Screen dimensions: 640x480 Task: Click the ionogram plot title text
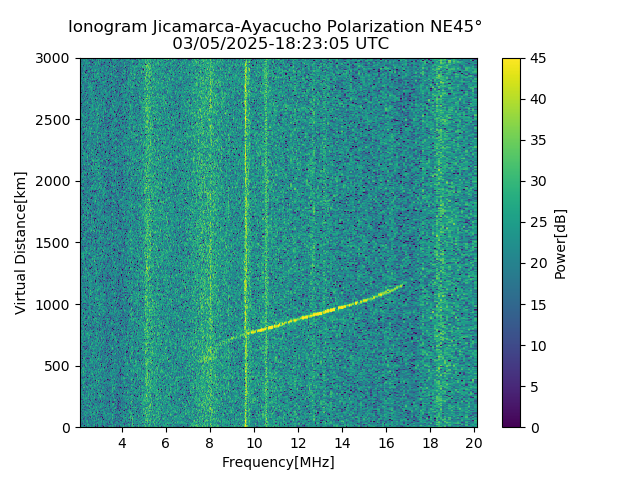click(275, 27)
